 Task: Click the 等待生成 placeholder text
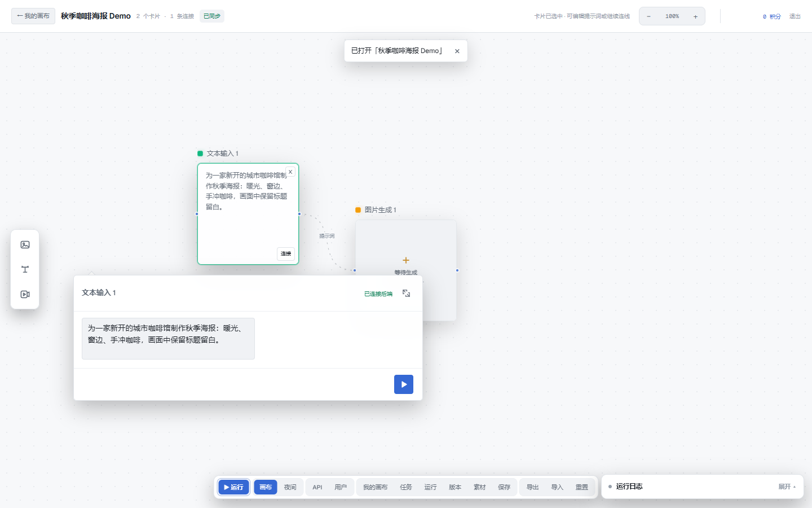406,273
